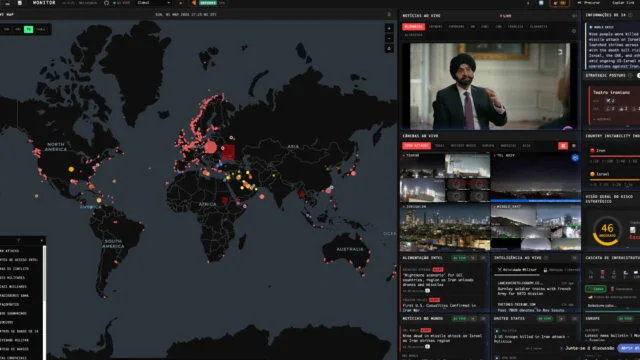Click the star icon in United States header

click(x=561, y=318)
